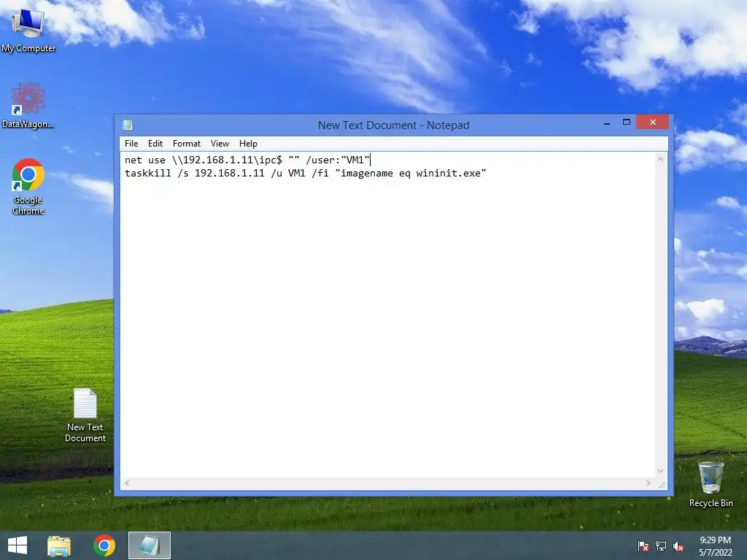The height and width of the screenshot is (560, 747).
Task: Click Notepad taskbar button
Action: (x=149, y=545)
